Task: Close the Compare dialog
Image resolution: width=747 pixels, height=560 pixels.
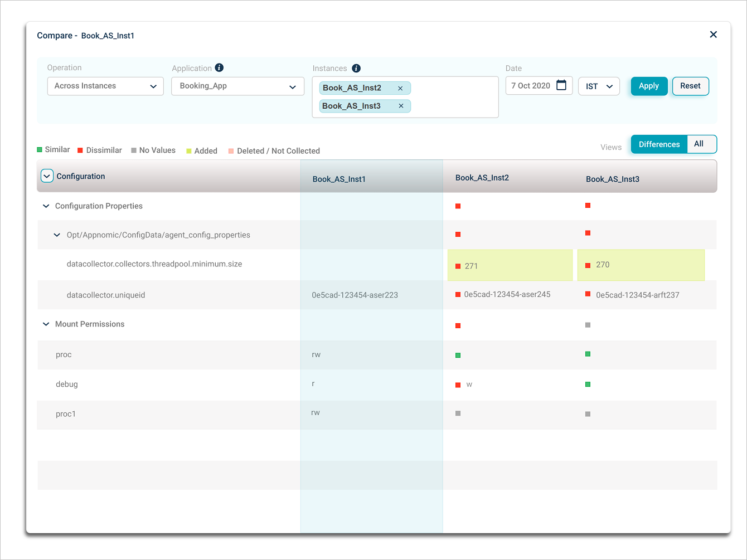Action: [x=713, y=35]
